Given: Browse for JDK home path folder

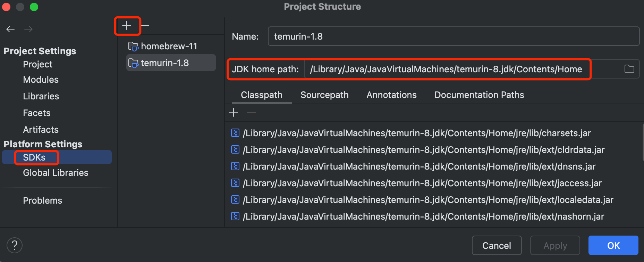Looking at the screenshot, I should click(629, 69).
